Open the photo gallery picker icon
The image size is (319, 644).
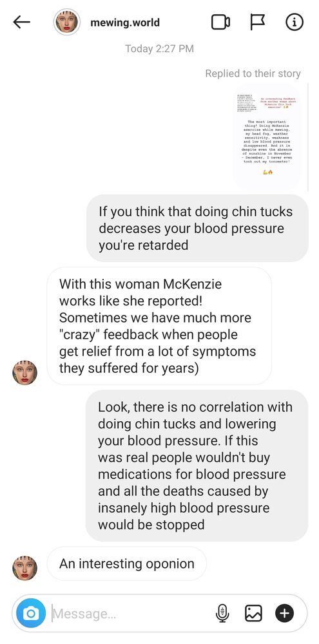coord(253,614)
